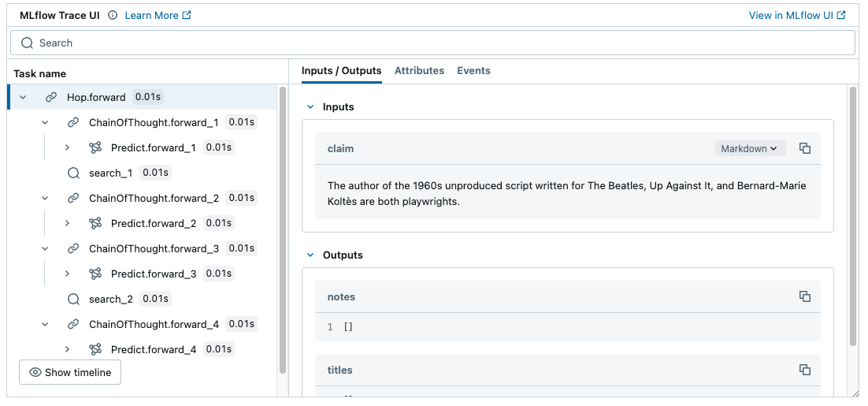868x406 pixels.
Task: Click the 'notes' field label
Action: pyautogui.click(x=341, y=296)
